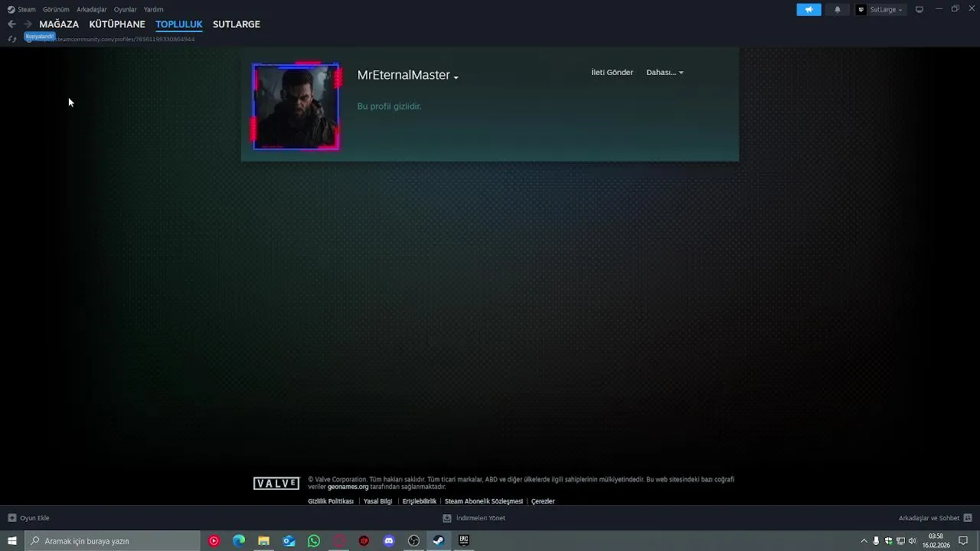Viewport: 980px width, 551px height.
Task: Click İleti Gönder to send message
Action: point(612,73)
